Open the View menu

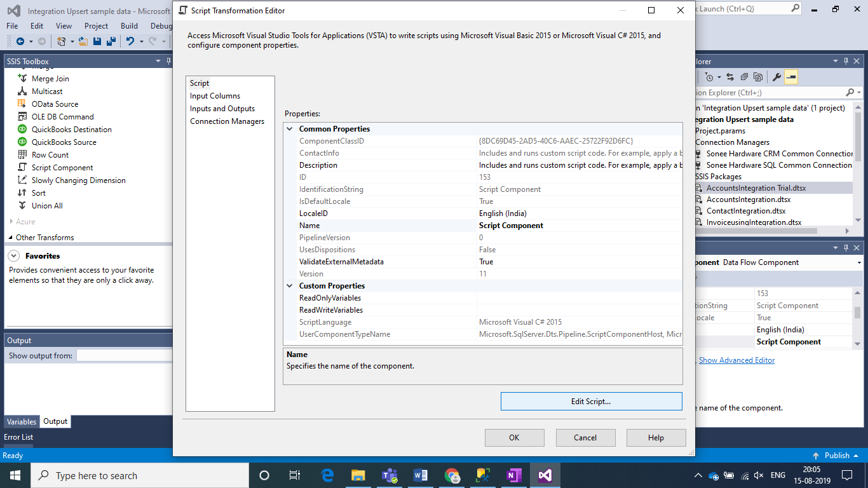click(x=64, y=26)
